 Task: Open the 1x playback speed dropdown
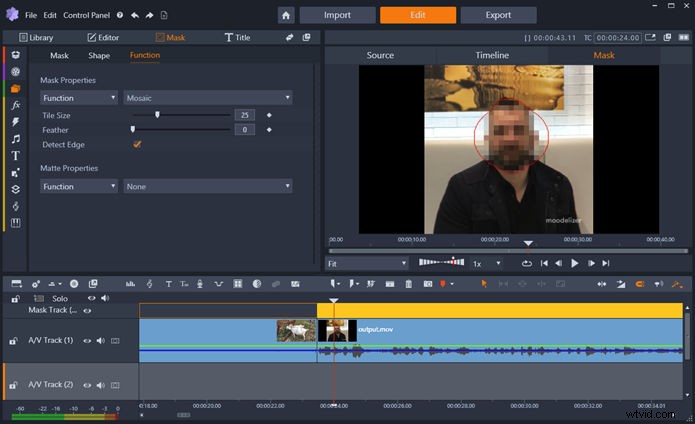pos(486,264)
